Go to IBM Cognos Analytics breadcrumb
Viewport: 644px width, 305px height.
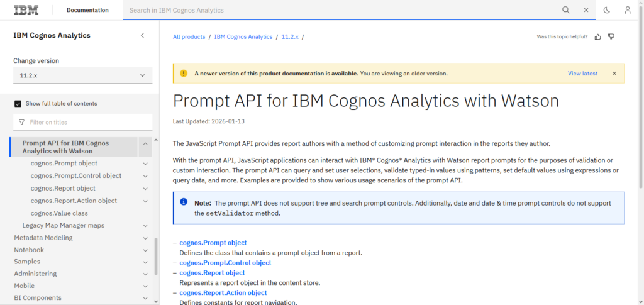click(x=243, y=37)
